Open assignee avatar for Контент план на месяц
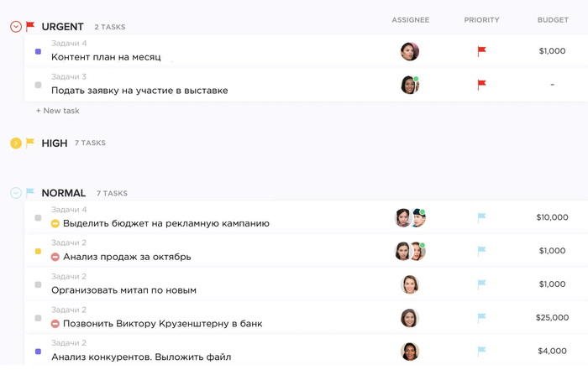 [409, 51]
